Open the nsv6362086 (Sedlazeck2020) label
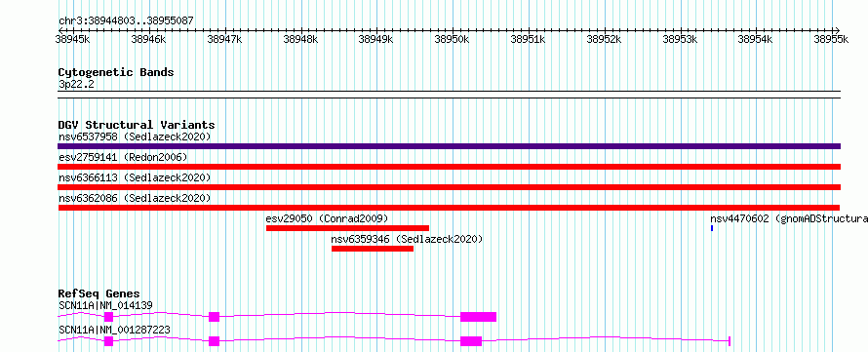This screenshot has width=868, height=352. coord(135,198)
